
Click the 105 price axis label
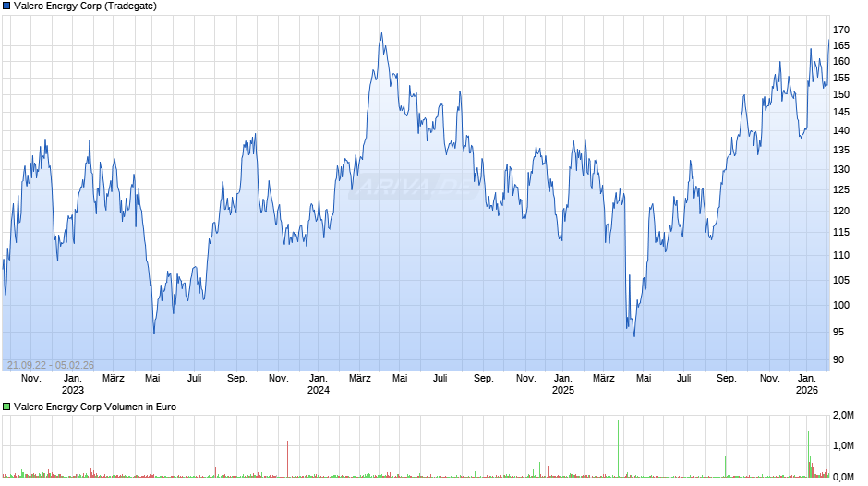point(841,280)
